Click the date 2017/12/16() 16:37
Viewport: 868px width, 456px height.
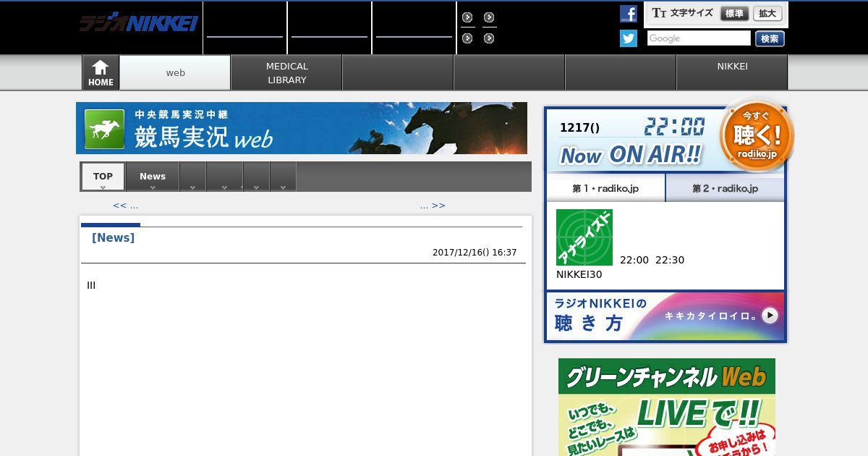(x=475, y=253)
